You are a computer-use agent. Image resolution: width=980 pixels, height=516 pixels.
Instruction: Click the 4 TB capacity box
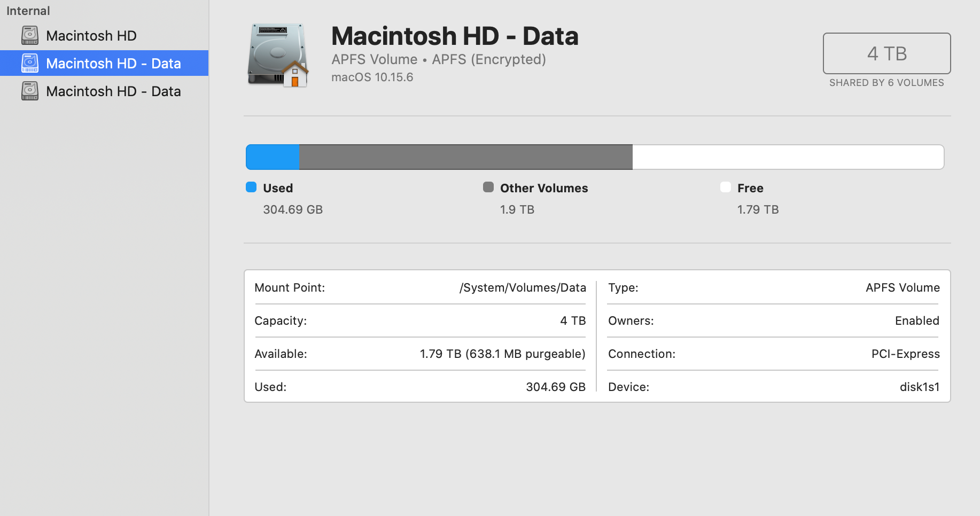pyautogui.click(x=886, y=53)
